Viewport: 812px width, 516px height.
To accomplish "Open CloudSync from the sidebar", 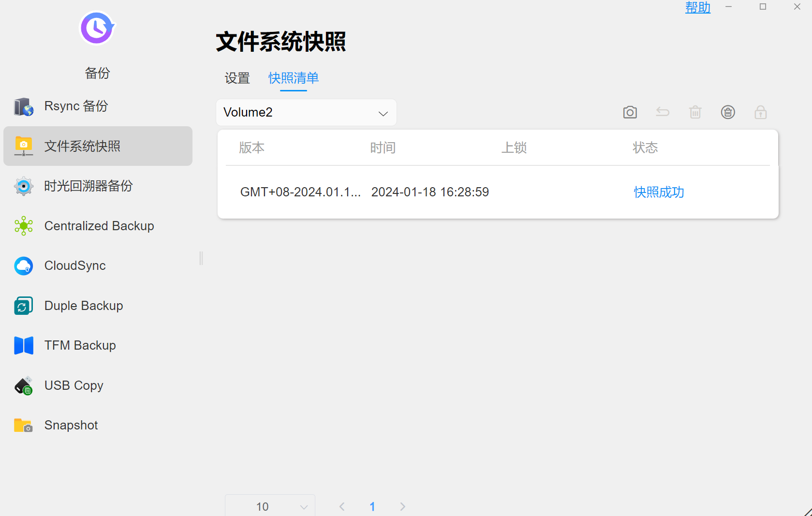I will coord(74,265).
